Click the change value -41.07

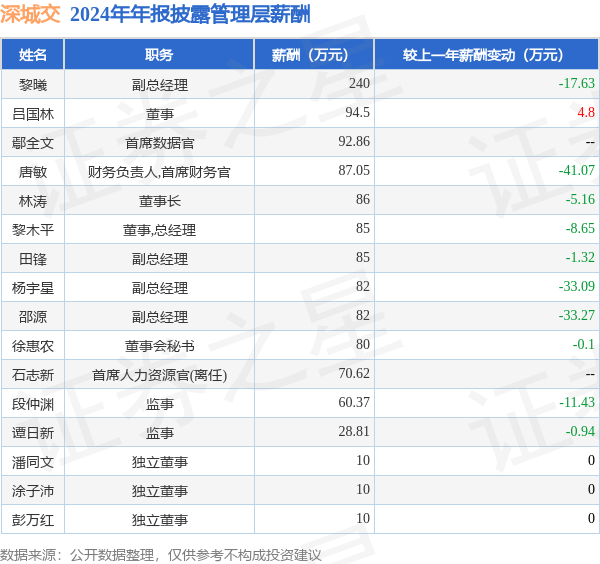(577, 171)
